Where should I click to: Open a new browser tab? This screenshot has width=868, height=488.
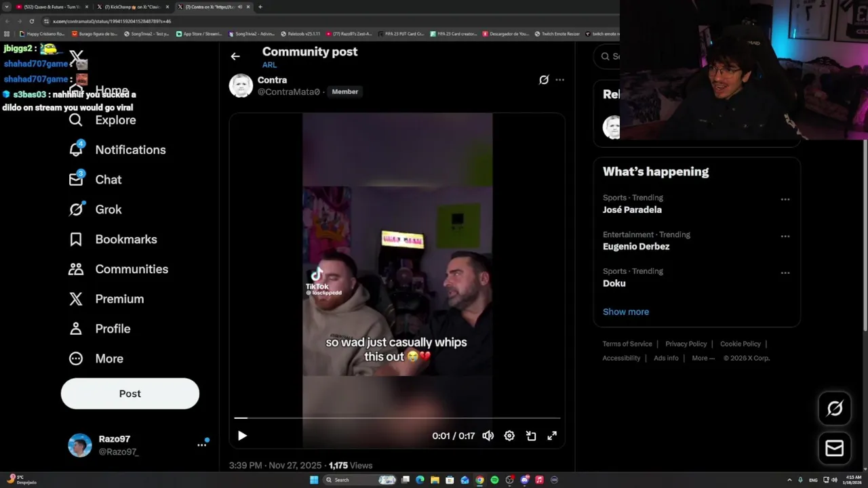pyautogui.click(x=260, y=7)
